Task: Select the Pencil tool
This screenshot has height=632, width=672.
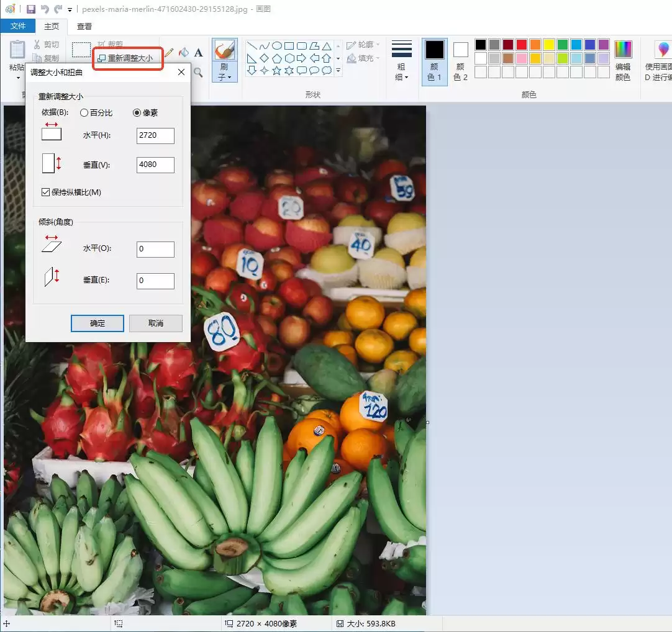Action: [169, 53]
